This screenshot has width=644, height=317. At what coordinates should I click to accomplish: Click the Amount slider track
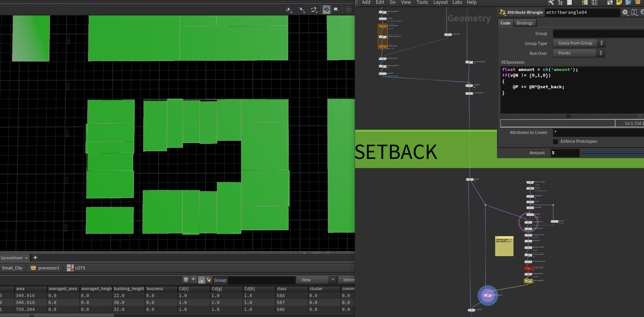(x=613, y=153)
